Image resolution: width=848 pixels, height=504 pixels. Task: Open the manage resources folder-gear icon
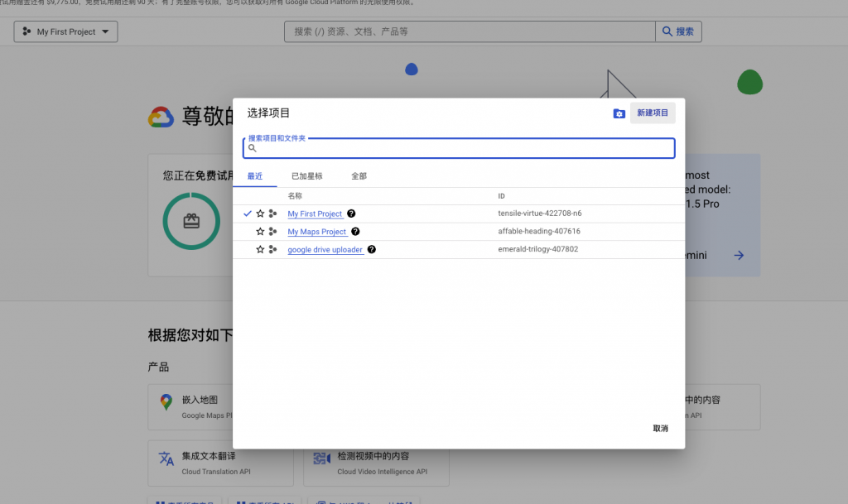click(619, 113)
